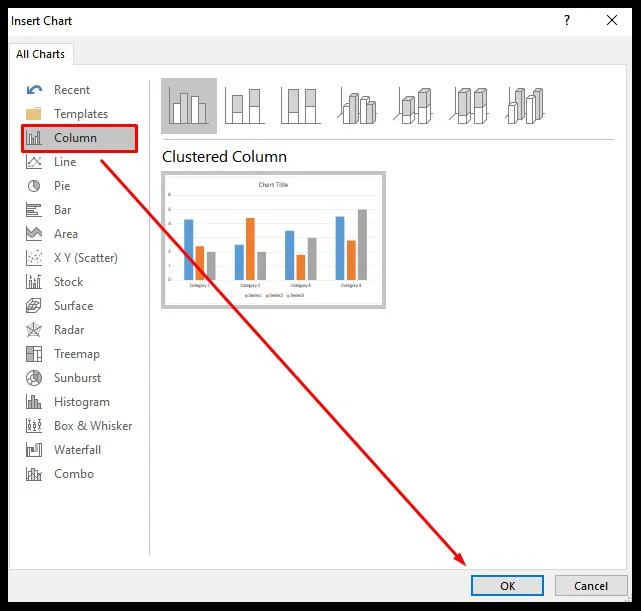
Task: Choose Box & Whisker chart type
Action: coord(93,426)
